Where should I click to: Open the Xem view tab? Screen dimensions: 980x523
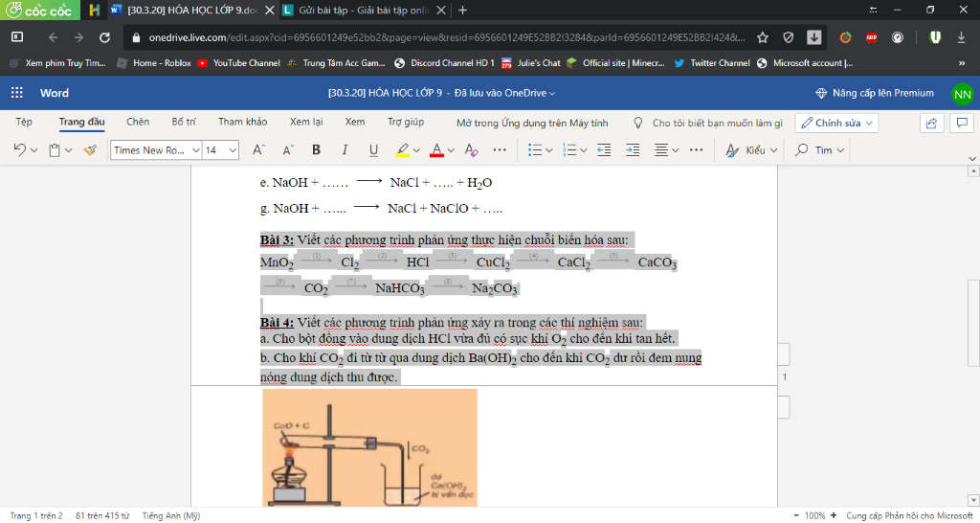[x=355, y=122]
